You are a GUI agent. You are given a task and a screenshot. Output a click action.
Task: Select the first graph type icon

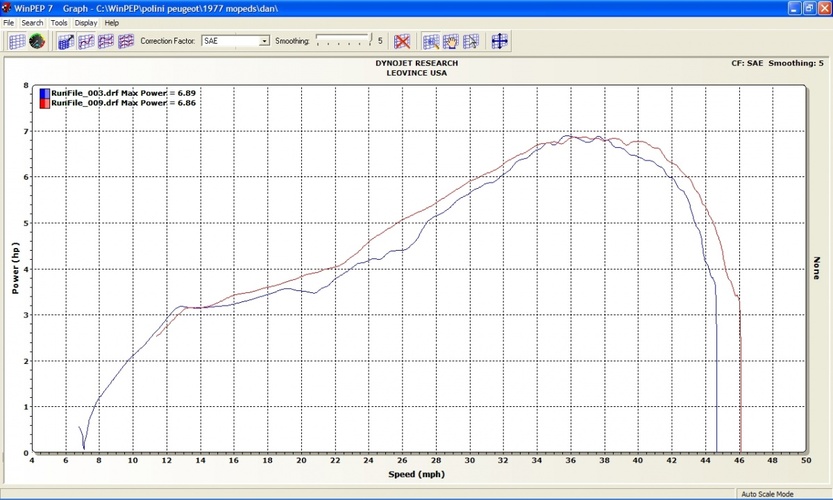pos(66,41)
